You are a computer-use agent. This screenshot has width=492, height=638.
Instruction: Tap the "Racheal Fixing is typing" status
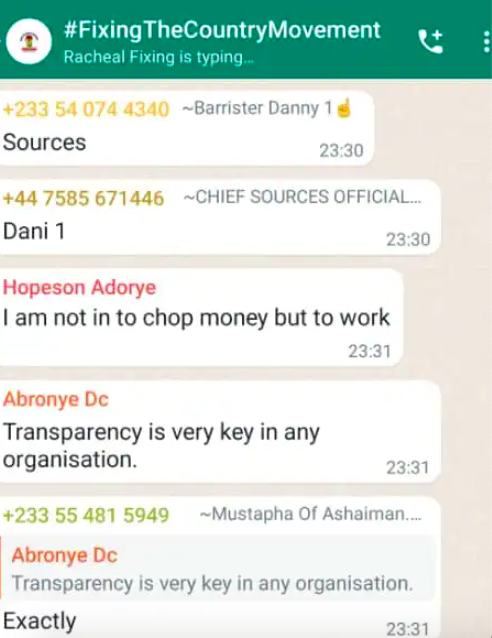pyautogui.click(x=159, y=57)
